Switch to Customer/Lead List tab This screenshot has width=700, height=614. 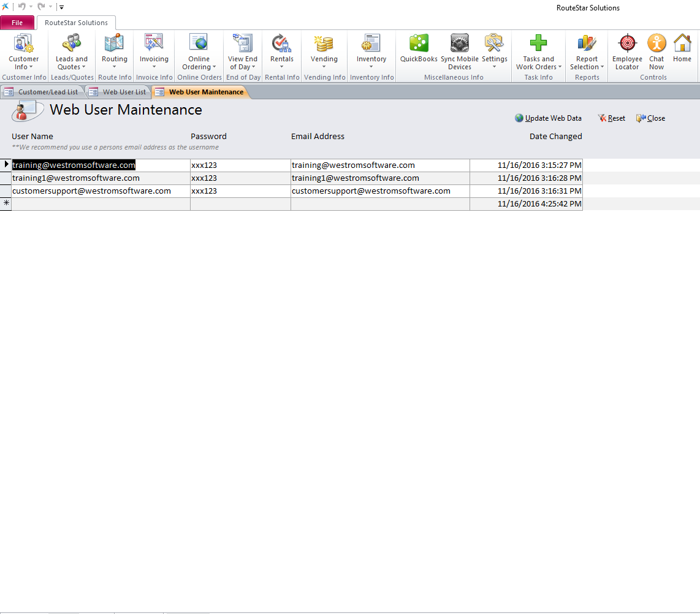coord(42,92)
